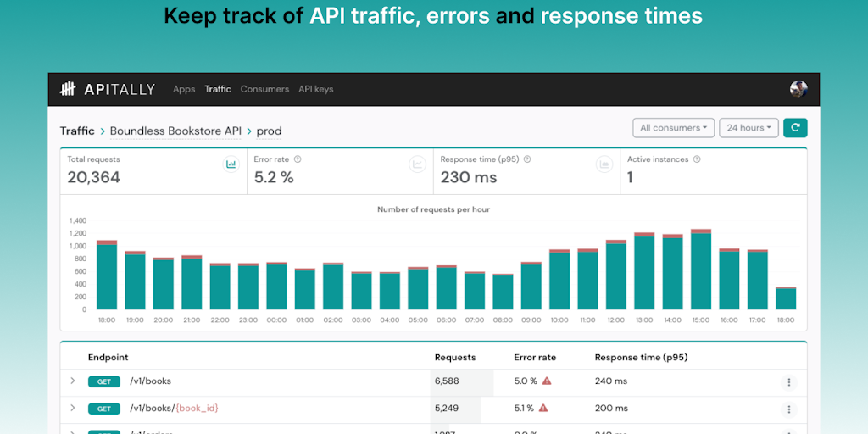The image size is (868, 434).
Task: Show the Response time chart icon
Action: click(604, 164)
